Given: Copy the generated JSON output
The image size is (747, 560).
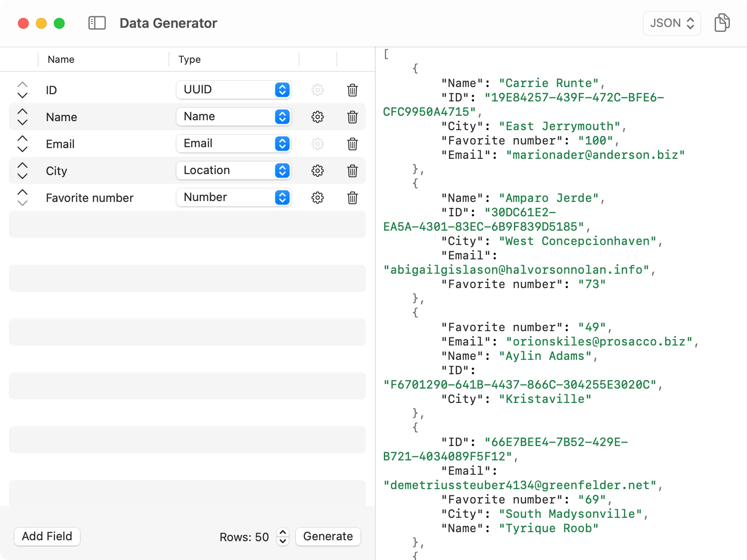Looking at the screenshot, I should [x=722, y=22].
